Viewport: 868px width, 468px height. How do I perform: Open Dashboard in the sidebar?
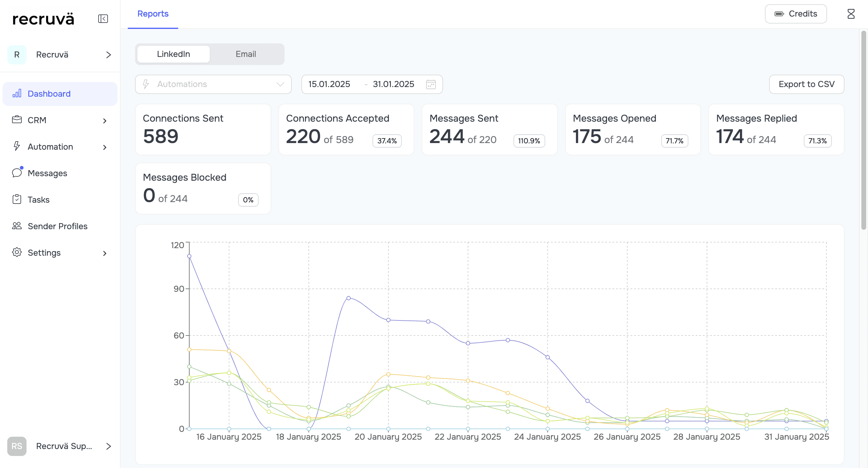tap(60, 94)
